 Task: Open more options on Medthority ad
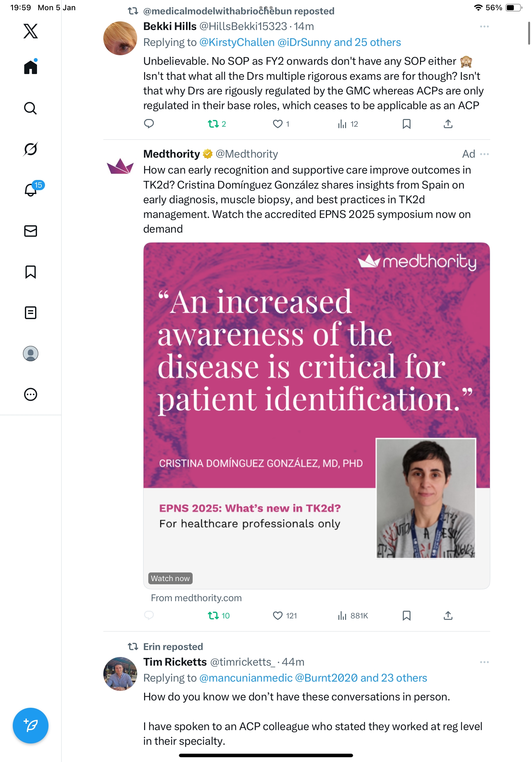click(484, 154)
